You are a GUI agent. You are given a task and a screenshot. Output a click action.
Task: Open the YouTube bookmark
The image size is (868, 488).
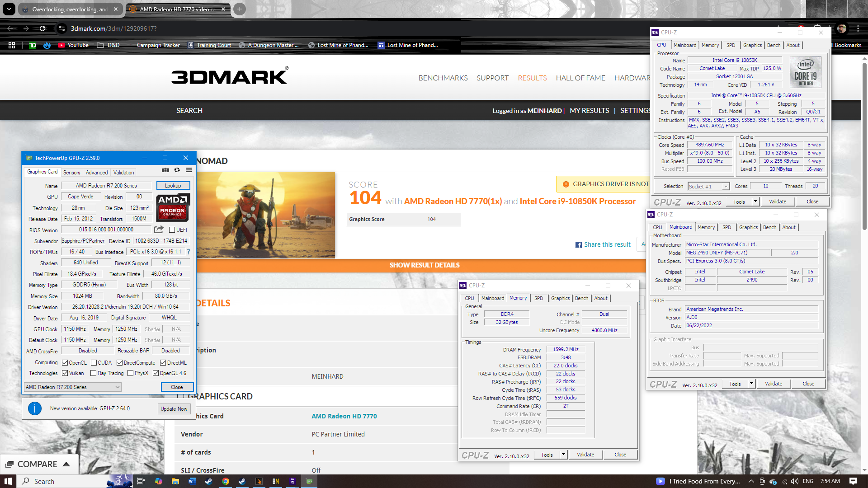click(x=73, y=45)
